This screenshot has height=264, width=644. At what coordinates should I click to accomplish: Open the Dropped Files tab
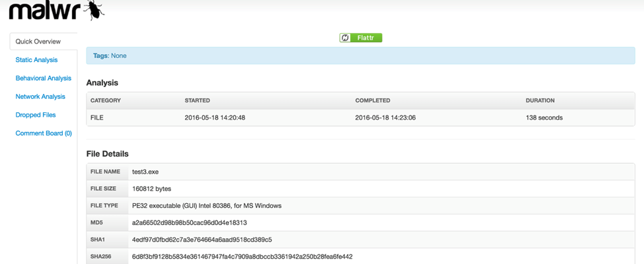click(x=36, y=115)
